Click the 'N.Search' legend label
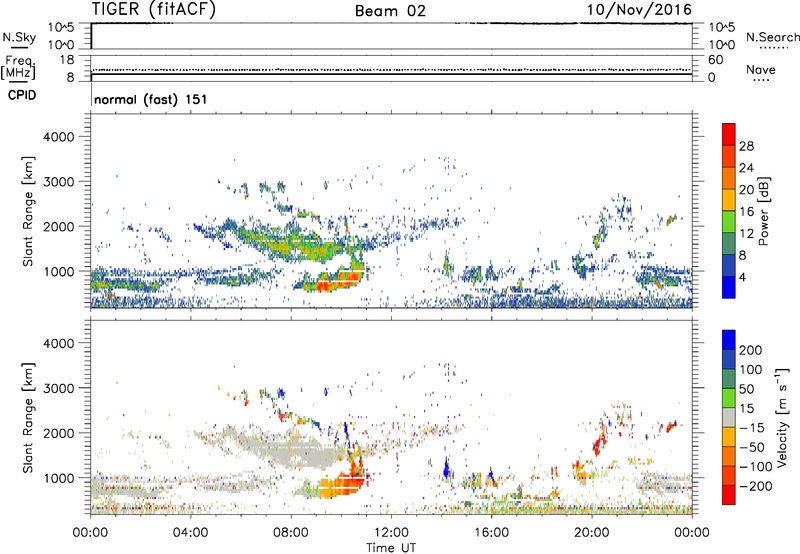 click(x=772, y=37)
